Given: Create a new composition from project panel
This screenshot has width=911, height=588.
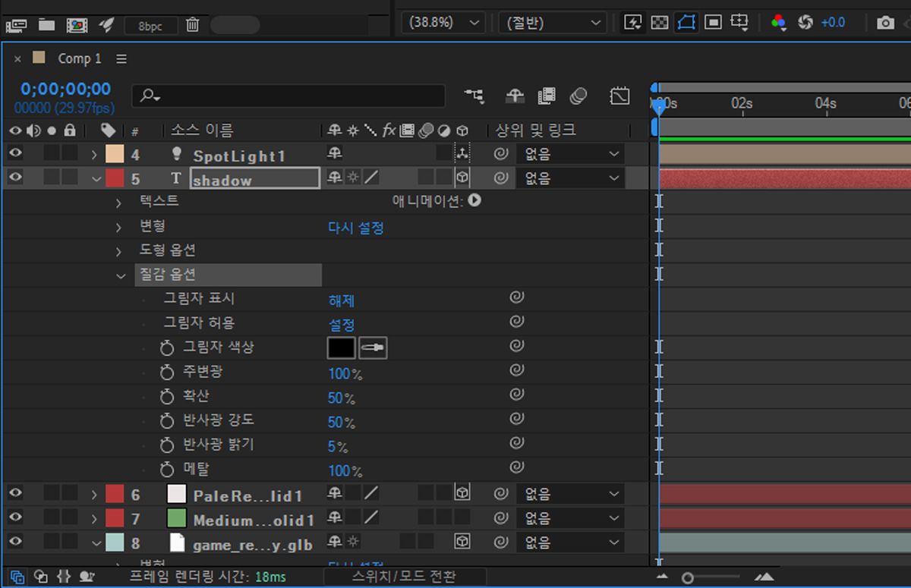Looking at the screenshot, I should pos(77,25).
